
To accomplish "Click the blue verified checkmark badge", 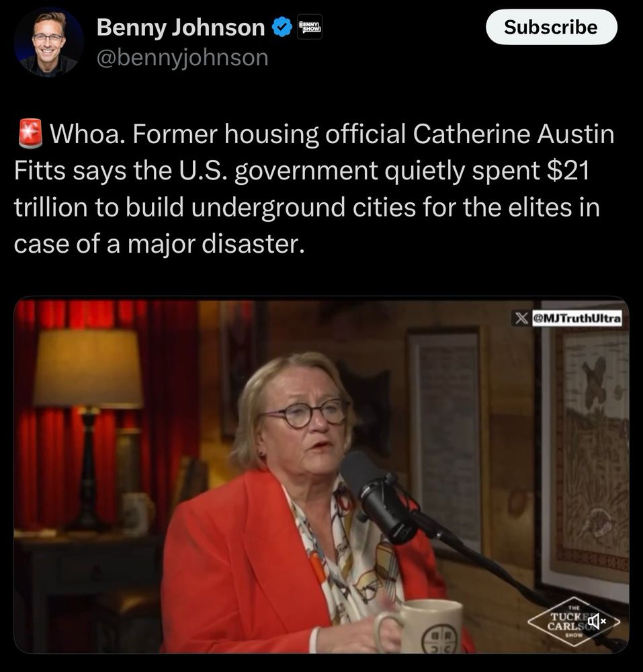I will pos(282,27).
